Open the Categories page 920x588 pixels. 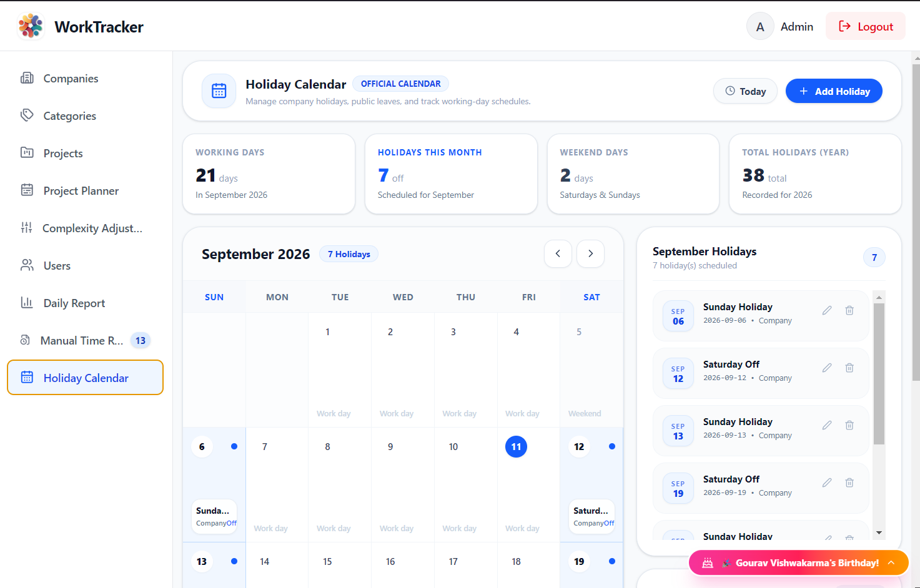85,115
